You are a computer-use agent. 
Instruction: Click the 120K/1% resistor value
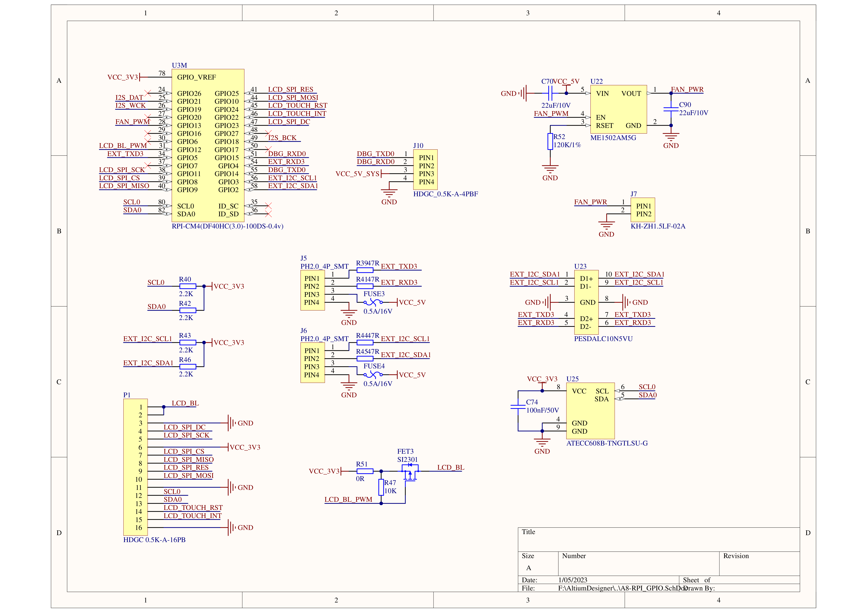pos(567,145)
